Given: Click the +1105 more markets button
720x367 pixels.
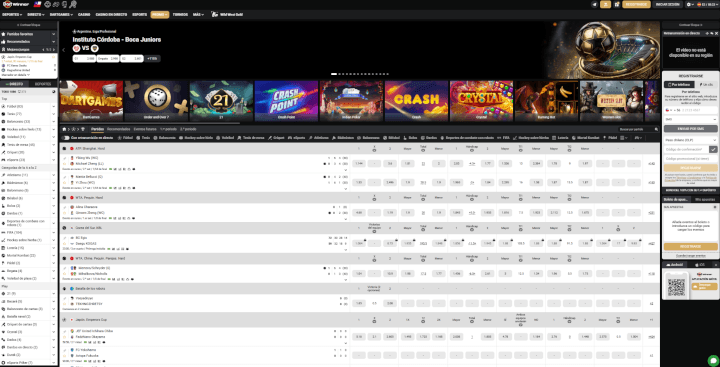Looking at the screenshot, I should [x=152, y=58].
